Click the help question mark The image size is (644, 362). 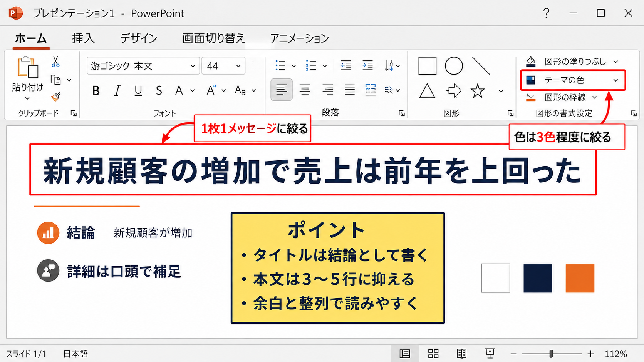click(546, 13)
